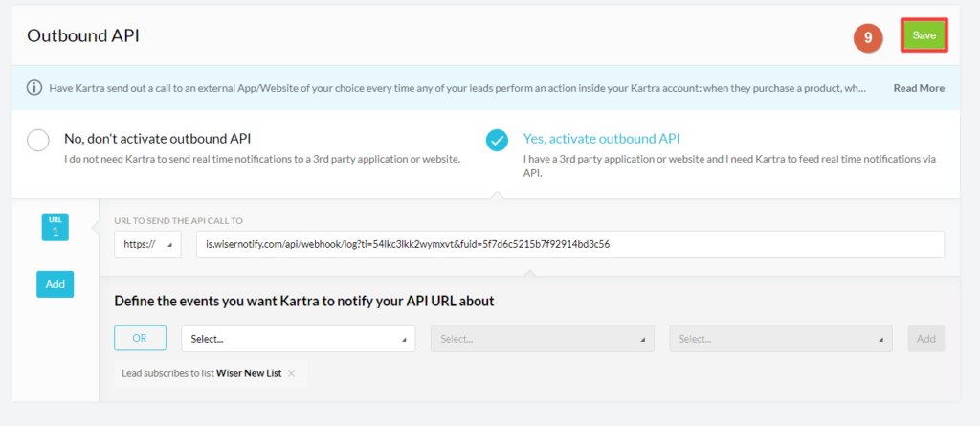Viewport: 980px width, 426px height.
Task: Click the "Lead subscribes to list Wiser New List" tag
Action: pos(201,373)
